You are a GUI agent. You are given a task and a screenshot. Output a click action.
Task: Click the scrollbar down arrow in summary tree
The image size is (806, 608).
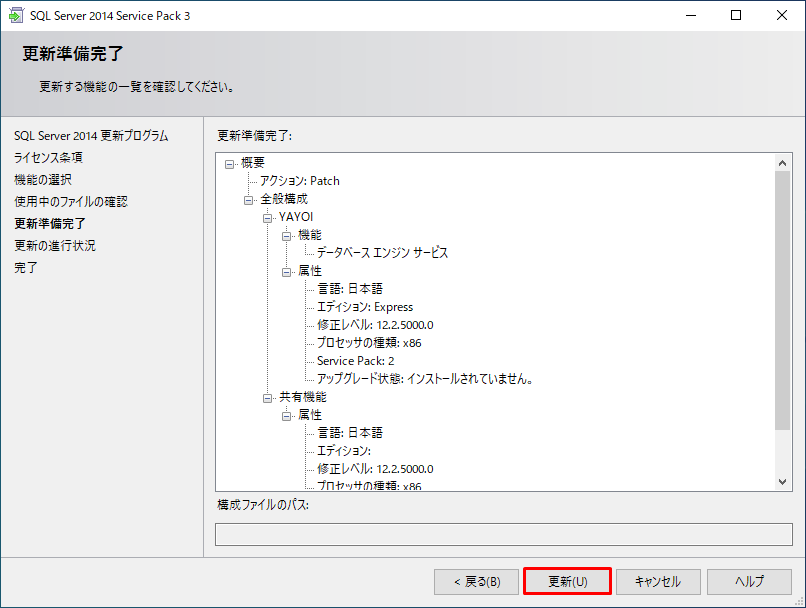pos(782,482)
